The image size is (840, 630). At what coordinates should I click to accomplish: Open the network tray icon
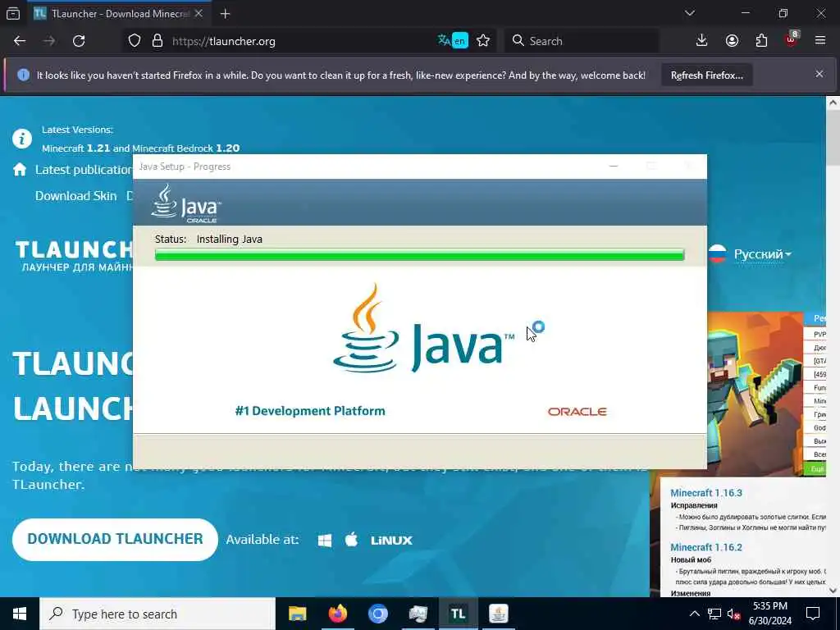(x=714, y=614)
